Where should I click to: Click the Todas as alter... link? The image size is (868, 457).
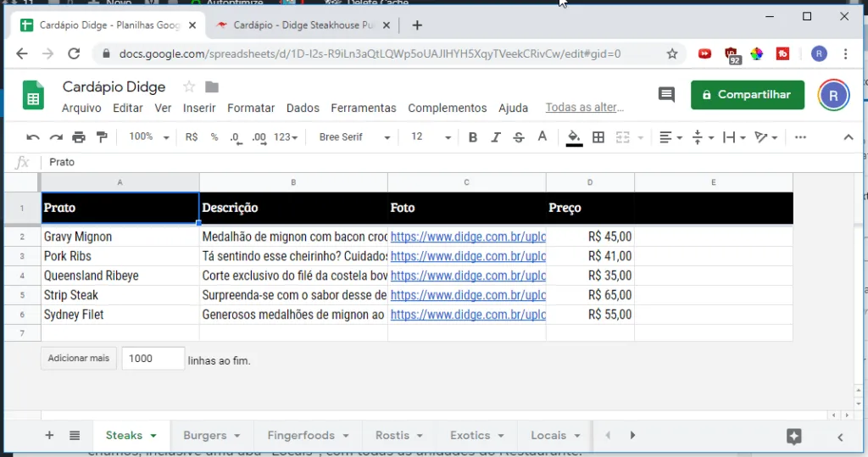[585, 108]
